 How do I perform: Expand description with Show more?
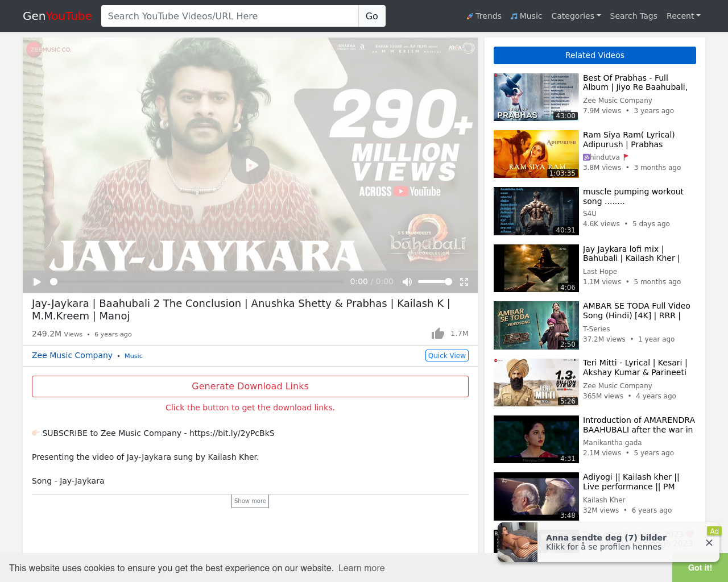250,501
